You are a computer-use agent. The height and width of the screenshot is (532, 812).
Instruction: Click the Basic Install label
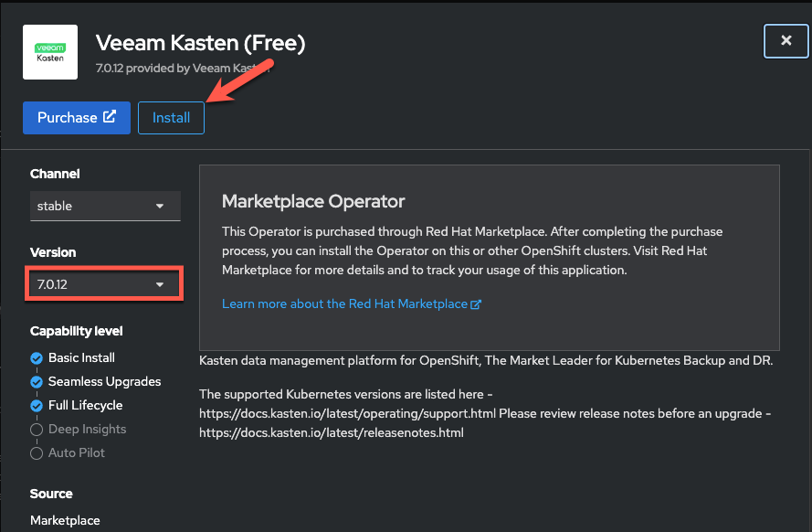(81, 357)
